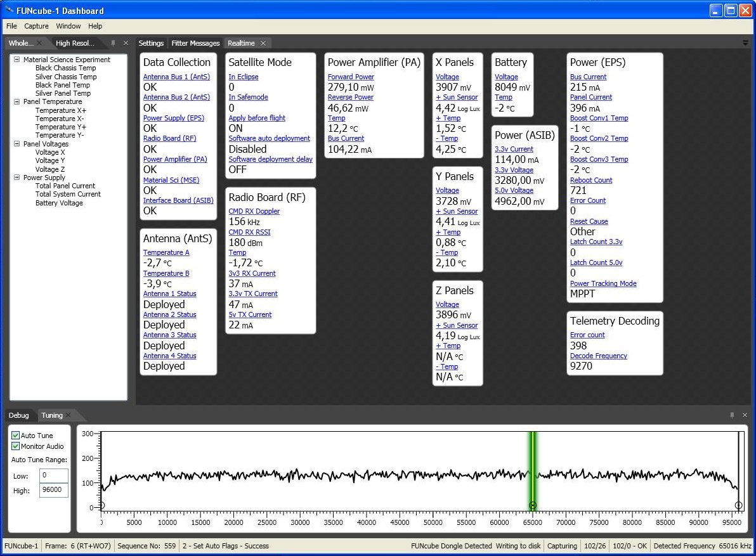Image resolution: width=756 pixels, height=556 pixels.
Task: Click the Battery Voltage link in the Battery card
Action: 506,77
